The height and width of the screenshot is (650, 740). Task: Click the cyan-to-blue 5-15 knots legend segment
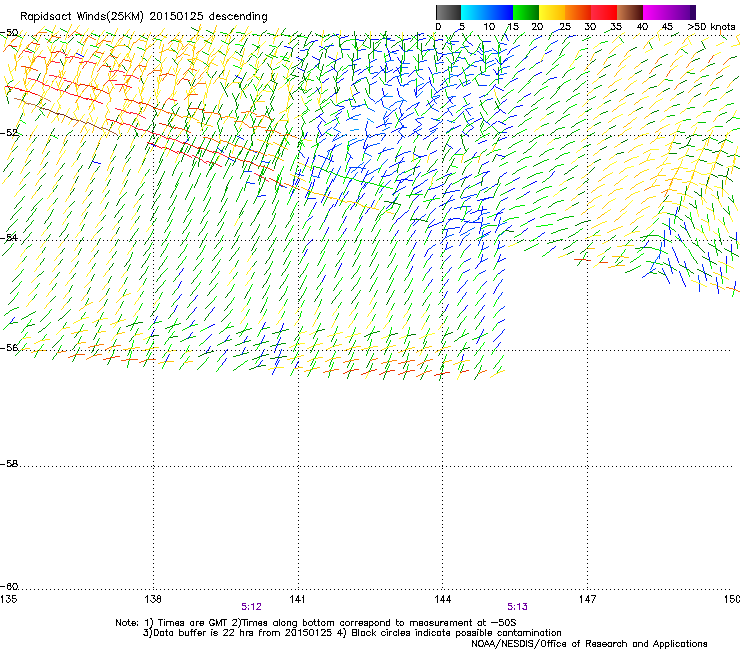[487, 12]
